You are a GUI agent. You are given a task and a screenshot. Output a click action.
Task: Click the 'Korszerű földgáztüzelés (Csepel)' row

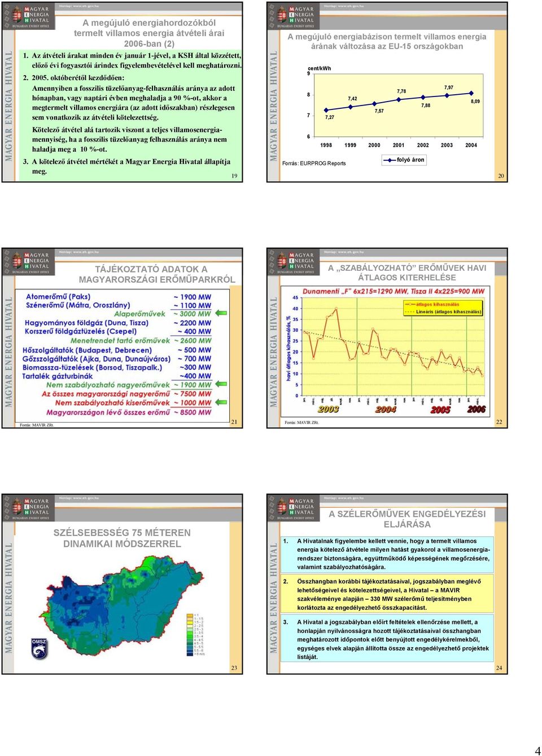(x=119, y=332)
